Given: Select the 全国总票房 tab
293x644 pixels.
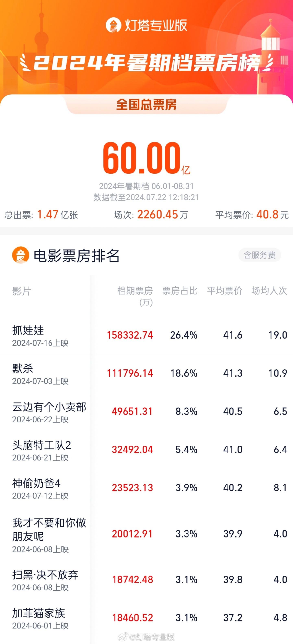Looking at the screenshot, I should coord(146,104).
